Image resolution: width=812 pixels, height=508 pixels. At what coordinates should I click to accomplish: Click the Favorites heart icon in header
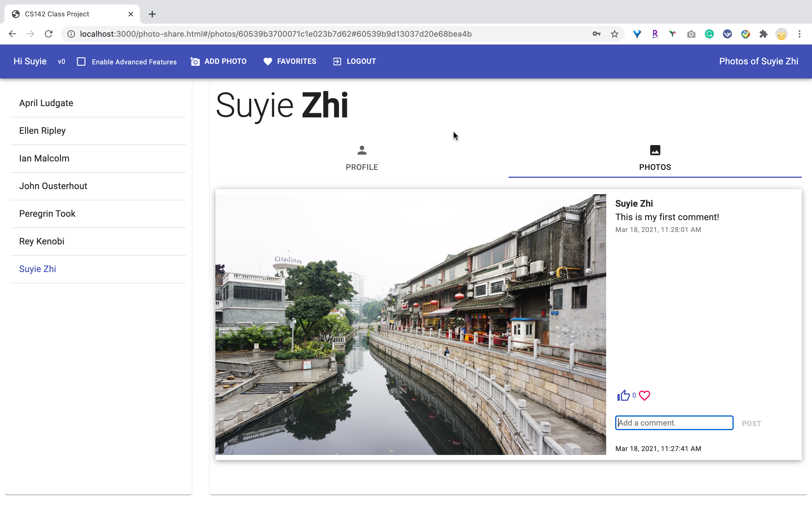click(x=268, y=62)
